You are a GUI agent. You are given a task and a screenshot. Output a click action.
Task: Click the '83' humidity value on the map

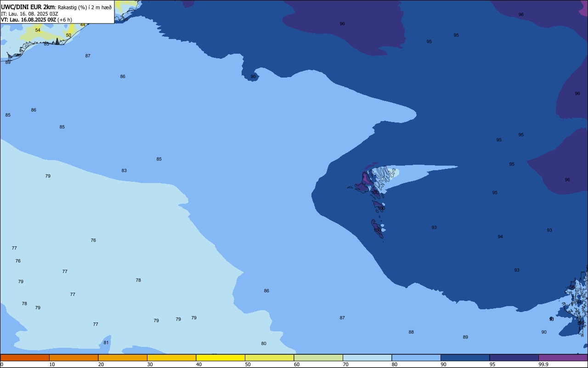[x=124, y=171]
